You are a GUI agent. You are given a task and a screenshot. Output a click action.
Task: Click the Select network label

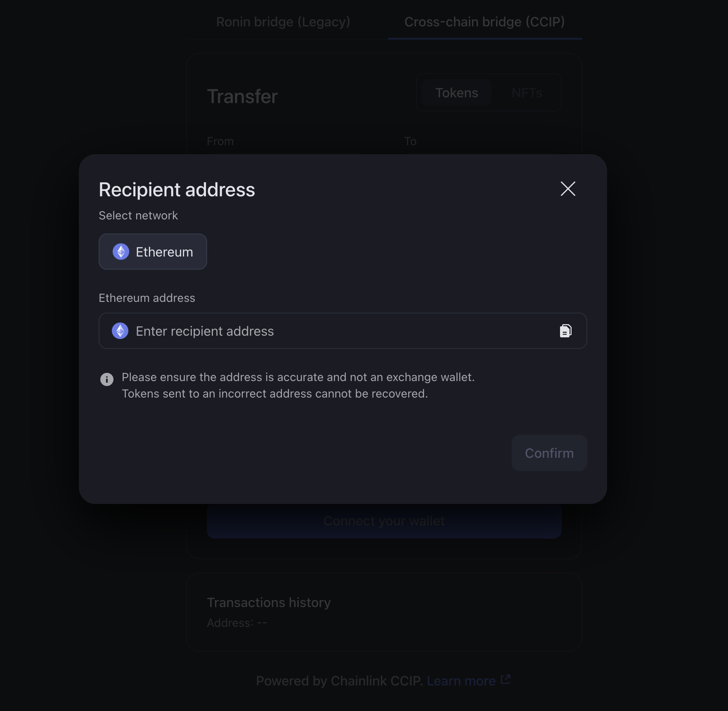click(138, 215)
